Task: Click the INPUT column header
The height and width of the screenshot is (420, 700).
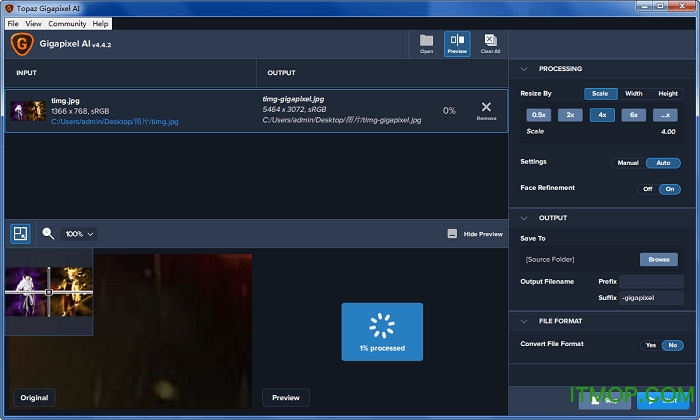Action: tap(26, 73)
